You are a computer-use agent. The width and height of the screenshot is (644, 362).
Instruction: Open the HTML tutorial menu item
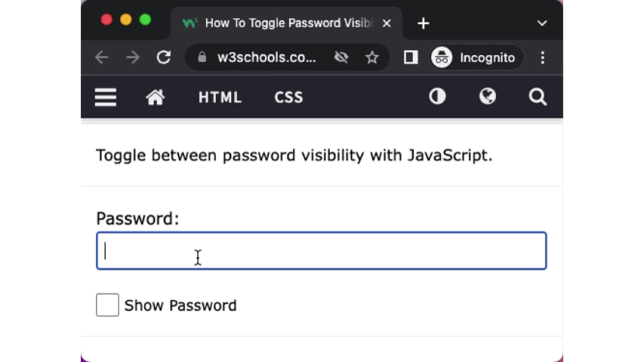coord(220,97)
